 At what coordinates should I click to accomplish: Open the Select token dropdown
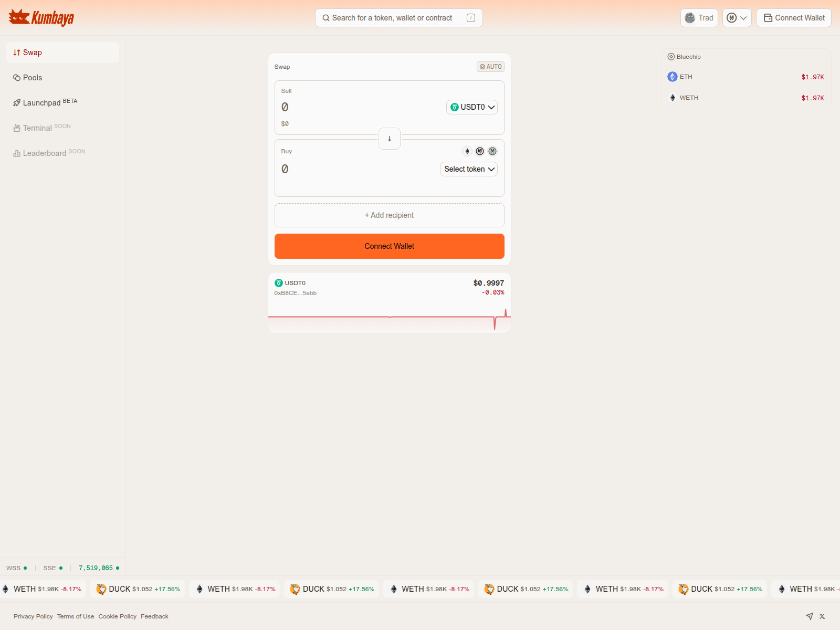pos(469,169)
